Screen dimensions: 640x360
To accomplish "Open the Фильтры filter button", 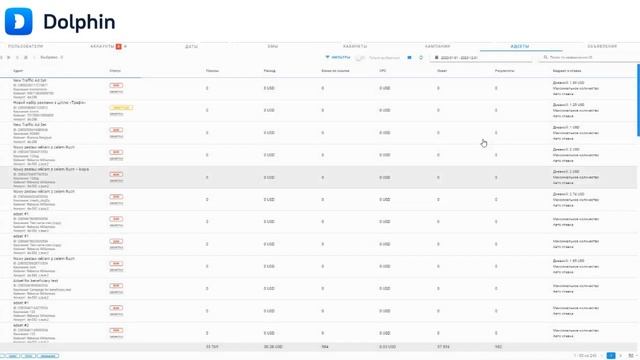I will pos(338,58).
